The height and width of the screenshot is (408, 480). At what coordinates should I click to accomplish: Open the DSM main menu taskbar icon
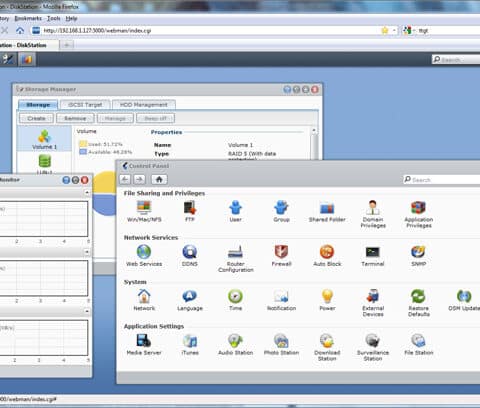point(8,59)
